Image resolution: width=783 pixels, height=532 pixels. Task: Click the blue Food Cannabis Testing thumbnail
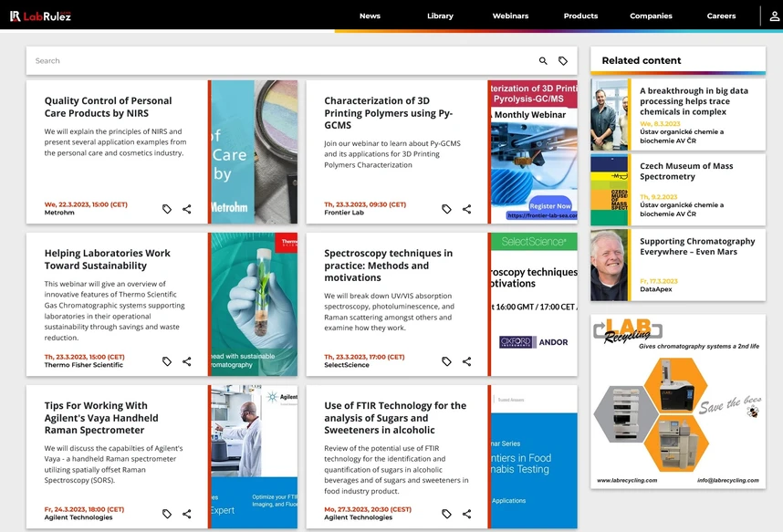coord(533,456)
